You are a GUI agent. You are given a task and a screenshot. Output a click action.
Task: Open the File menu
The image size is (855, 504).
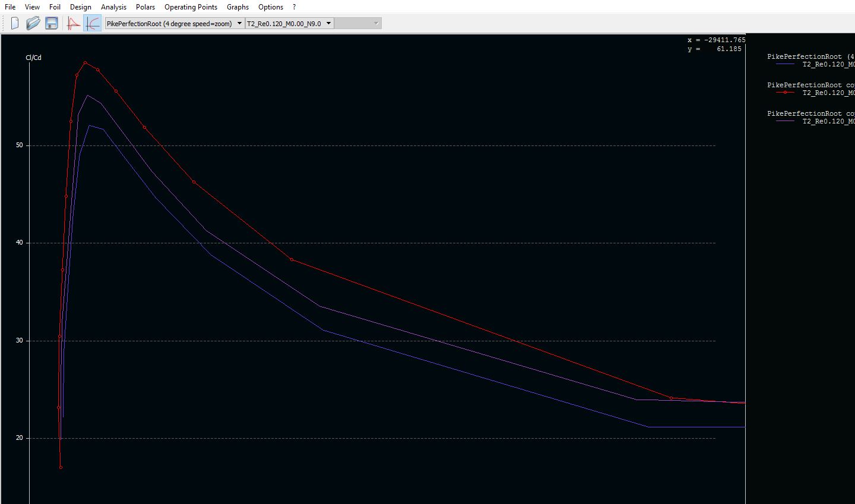pos(10,7)
